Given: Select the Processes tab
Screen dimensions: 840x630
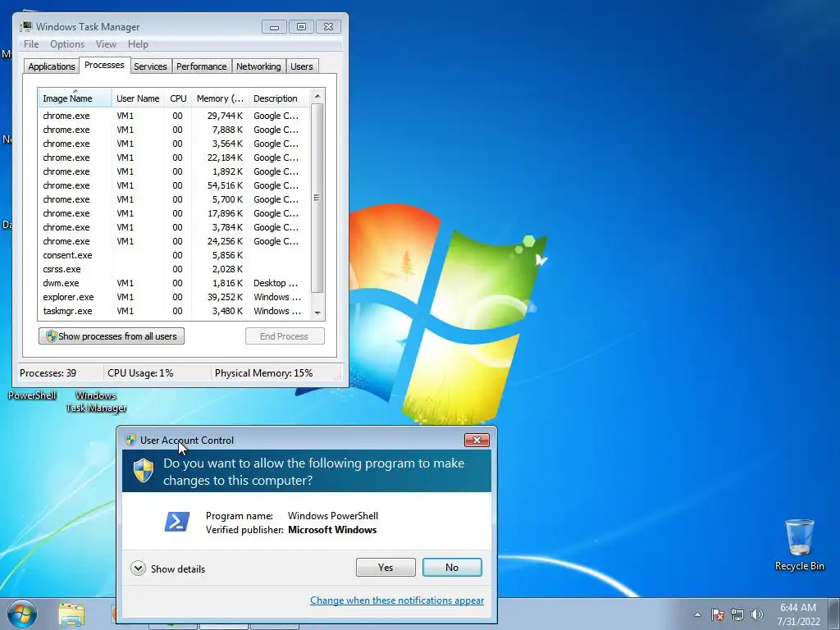Looking at the screenshot, I should click(104, 65).
